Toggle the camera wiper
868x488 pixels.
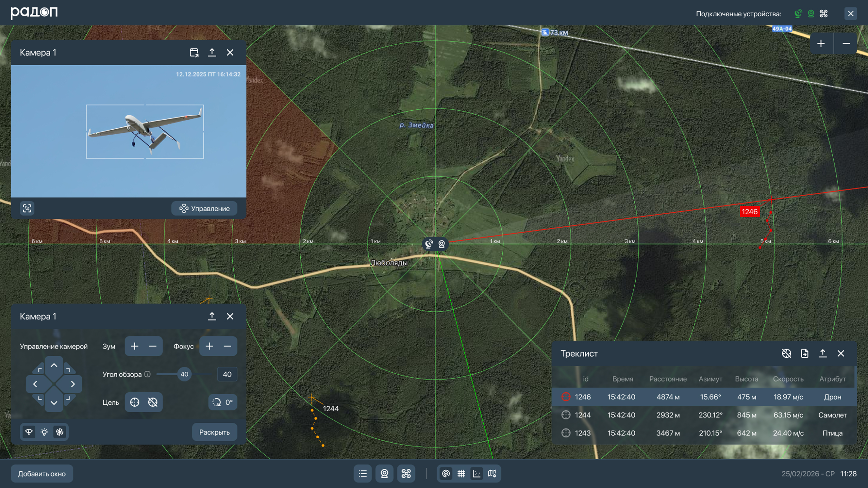(x=29, y=432)
